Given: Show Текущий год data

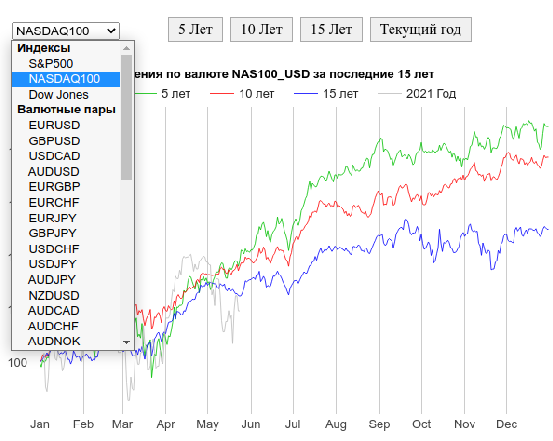Looking at the screenshot, I should [420, 29].
